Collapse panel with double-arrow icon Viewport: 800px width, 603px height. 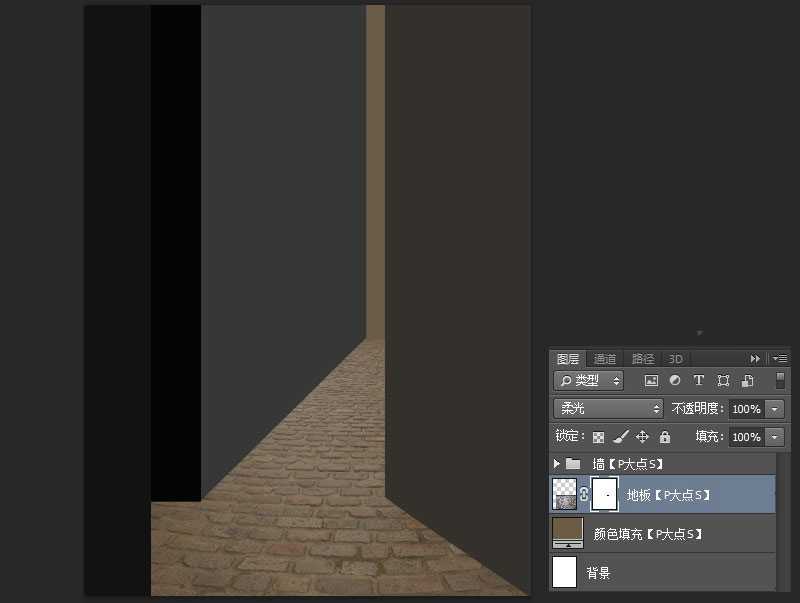pyautogui.click(x=755, y=358)
